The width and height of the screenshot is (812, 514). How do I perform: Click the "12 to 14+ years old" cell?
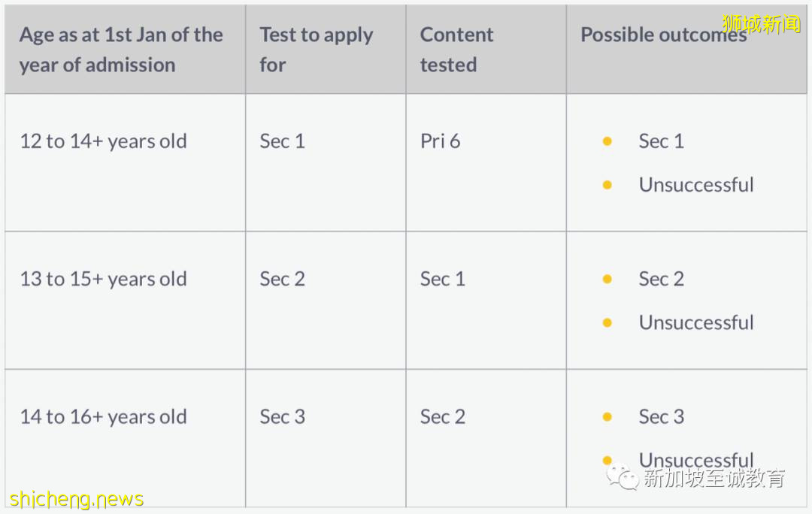(x=103, y=141)
